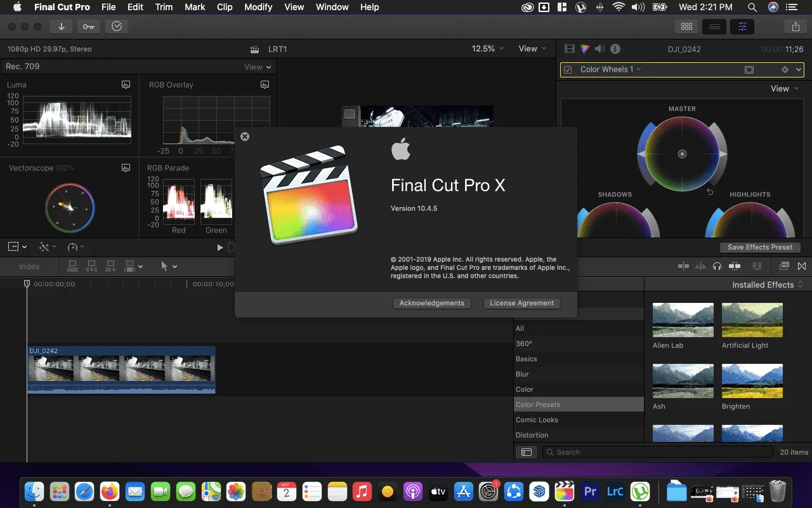Screen dimensions: 812x508
Task: Select the Brighten effect thumbnail
Action: (x=752, y=381)
